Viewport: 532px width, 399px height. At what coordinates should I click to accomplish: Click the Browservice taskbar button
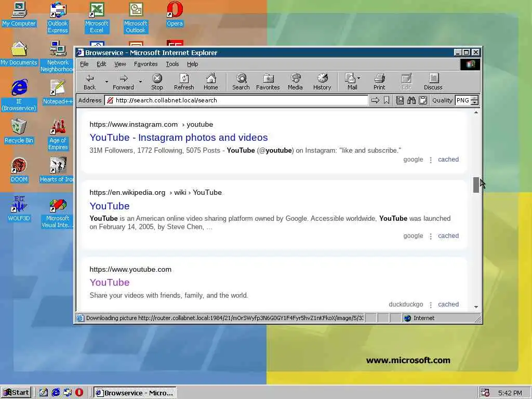[135, 393]
